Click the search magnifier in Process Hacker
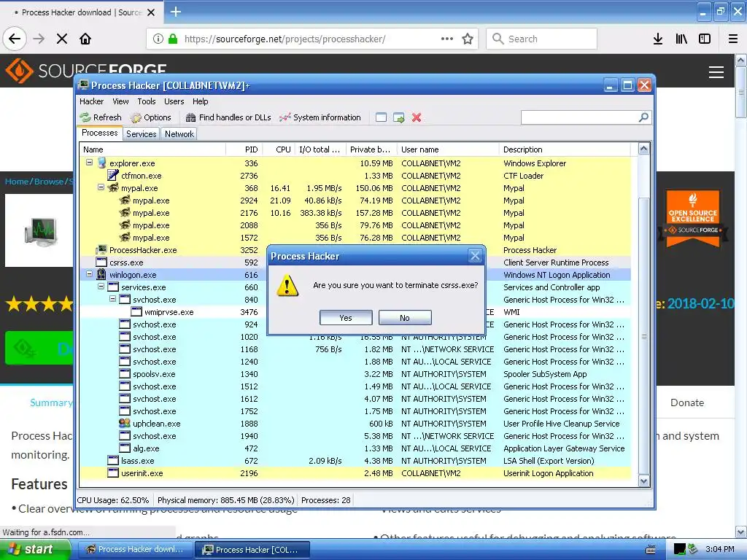747x560 pixels. (643, 117)
